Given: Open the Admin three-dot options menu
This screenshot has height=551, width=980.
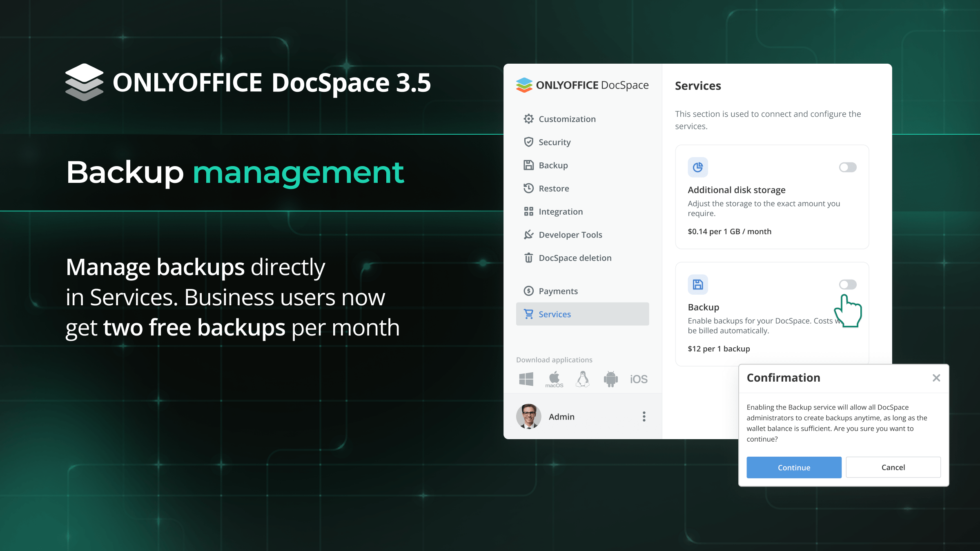Looking at the screenshot, I should pyautogui.click(x=644, y=416).
